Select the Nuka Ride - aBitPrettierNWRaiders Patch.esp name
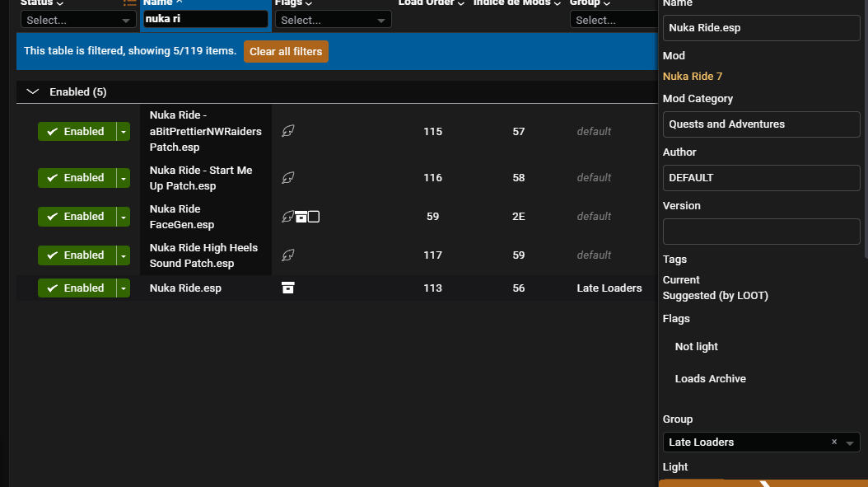 coord(205,131)
